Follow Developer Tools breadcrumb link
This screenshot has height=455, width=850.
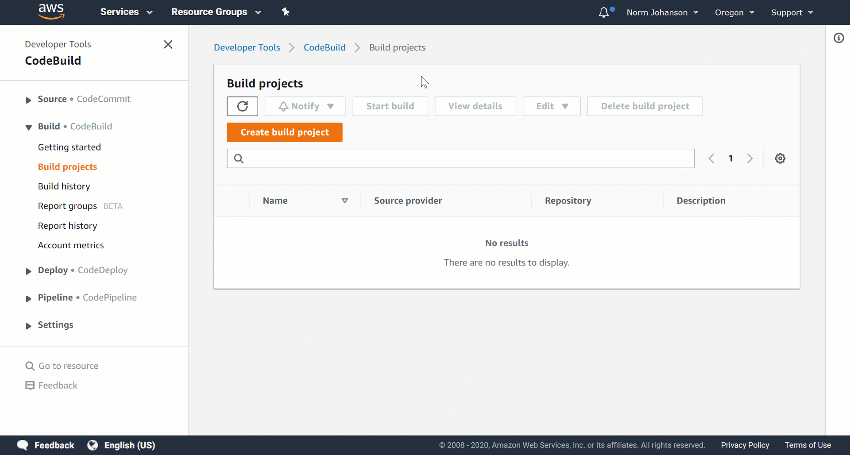pos(247,47)
